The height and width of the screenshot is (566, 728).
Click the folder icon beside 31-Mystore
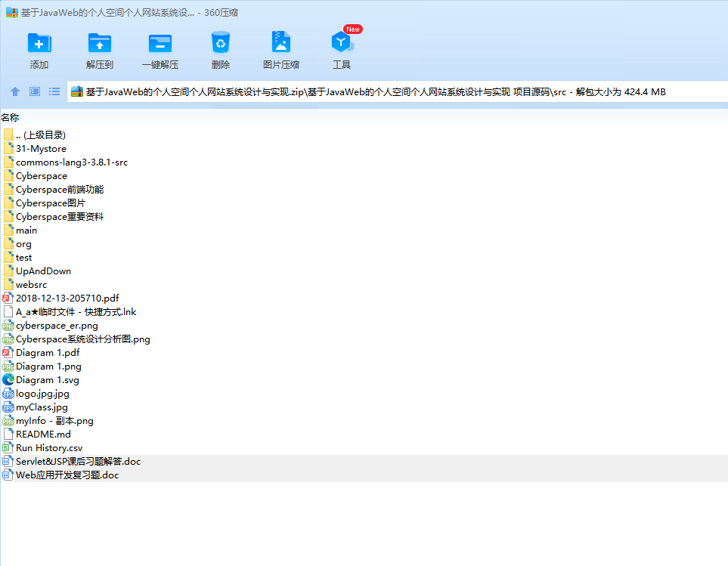(x=8, y=148)
